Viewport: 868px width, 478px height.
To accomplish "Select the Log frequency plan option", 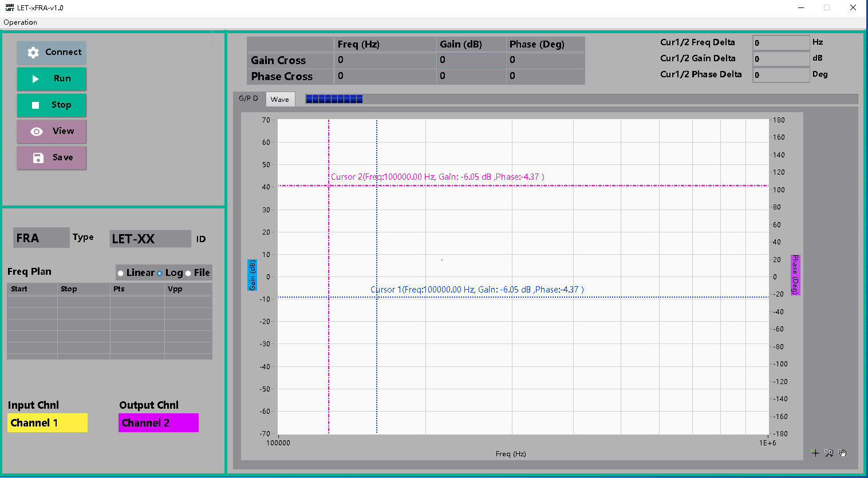I will tap(160, 273).
